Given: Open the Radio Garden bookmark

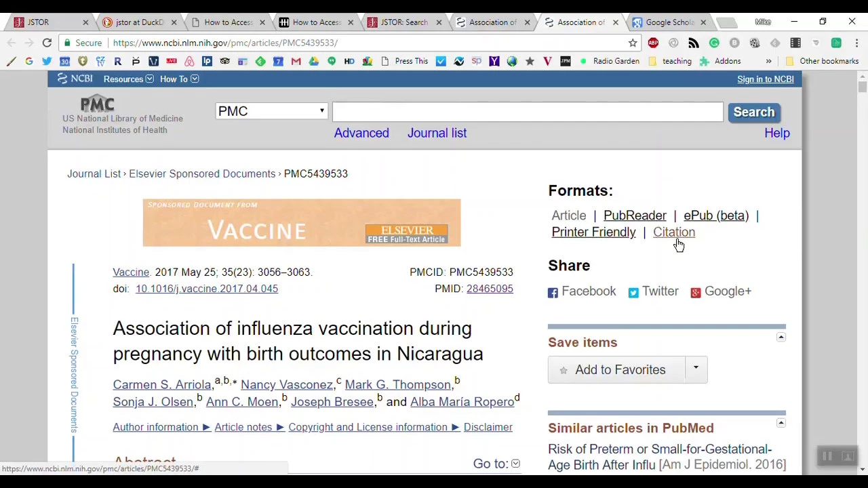Looking at the screenshot, I should (x=609, y=61).
